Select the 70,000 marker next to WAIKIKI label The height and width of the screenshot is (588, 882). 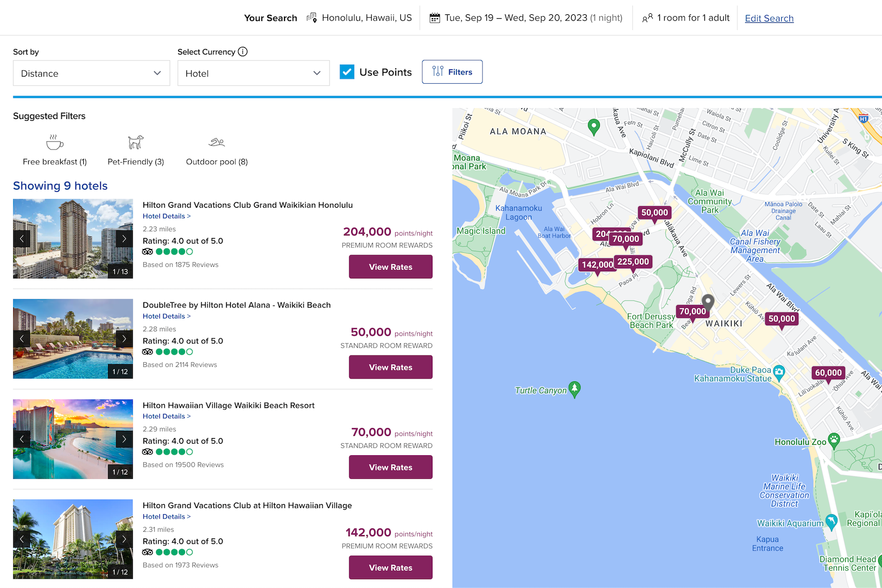point(692,312)
